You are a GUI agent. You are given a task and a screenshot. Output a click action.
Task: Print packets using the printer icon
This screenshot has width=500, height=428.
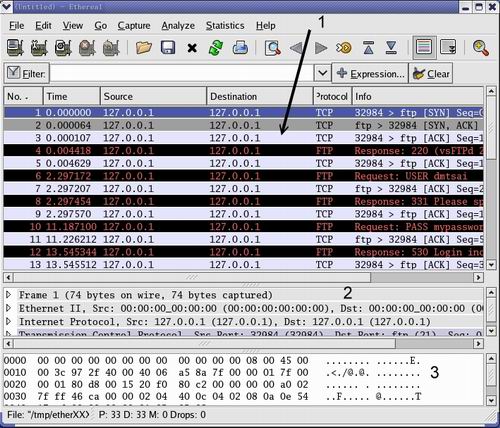[240, 48]
